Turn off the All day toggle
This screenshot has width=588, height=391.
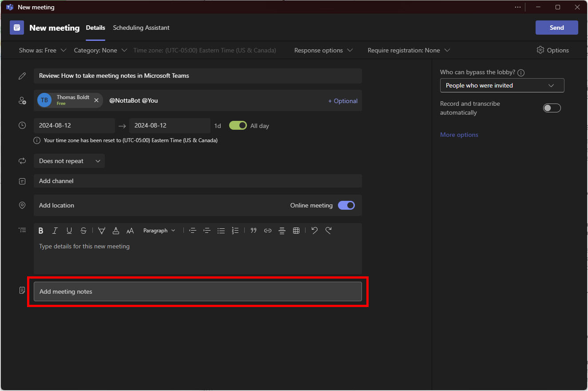tap(238, 126)
